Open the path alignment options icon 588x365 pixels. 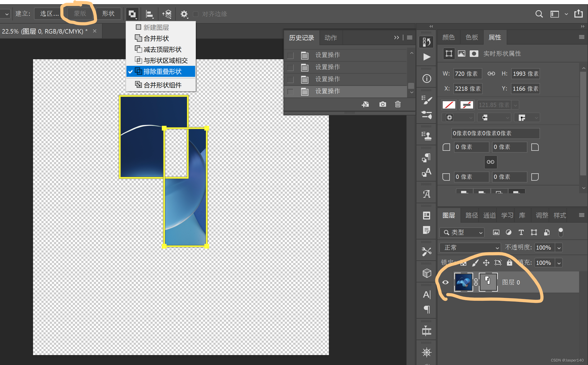[x=149, y=14]
